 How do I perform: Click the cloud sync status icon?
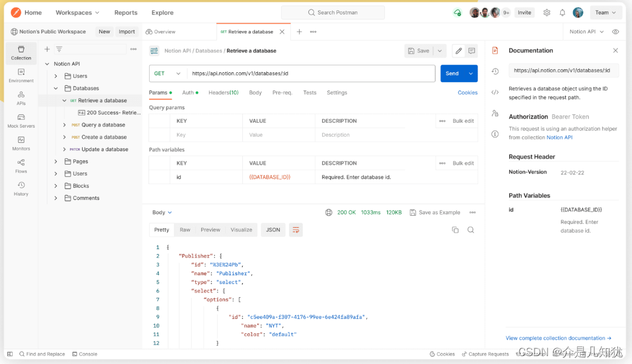point(457,13)
